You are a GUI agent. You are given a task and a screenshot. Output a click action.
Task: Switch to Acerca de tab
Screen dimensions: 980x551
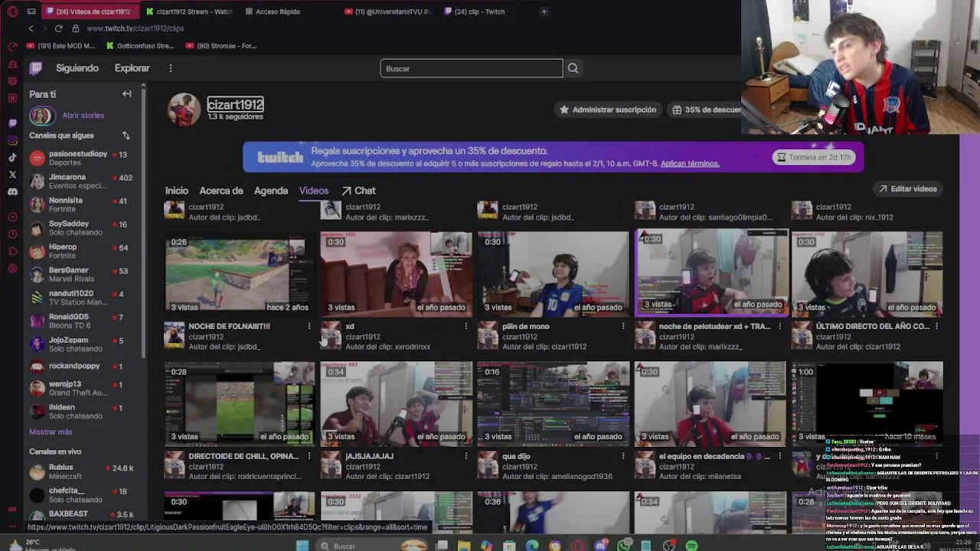point(221,191)
